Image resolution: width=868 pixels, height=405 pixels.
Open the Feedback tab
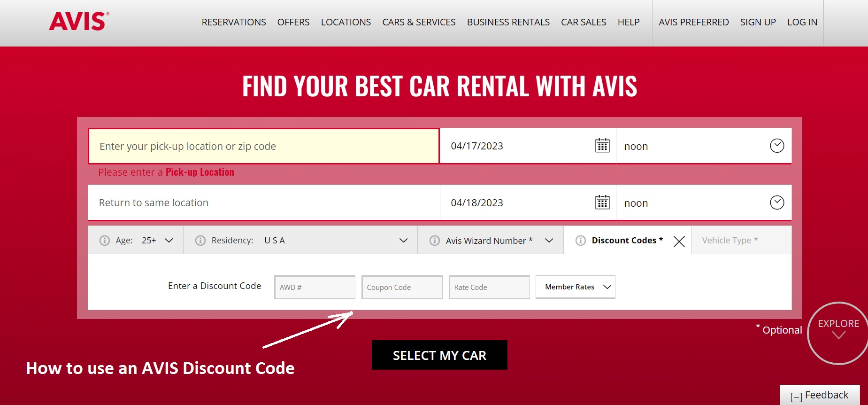820,395
